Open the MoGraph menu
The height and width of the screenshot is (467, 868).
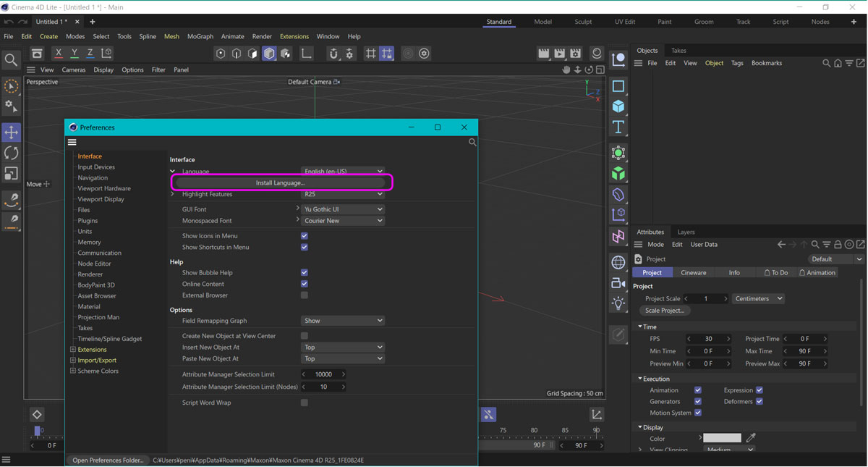[200, 36]
